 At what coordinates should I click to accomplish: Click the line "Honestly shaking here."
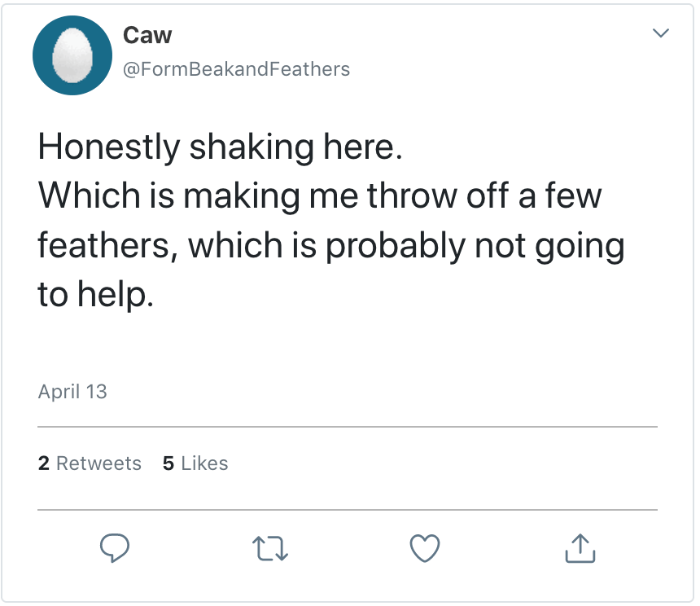coord(221,147)
